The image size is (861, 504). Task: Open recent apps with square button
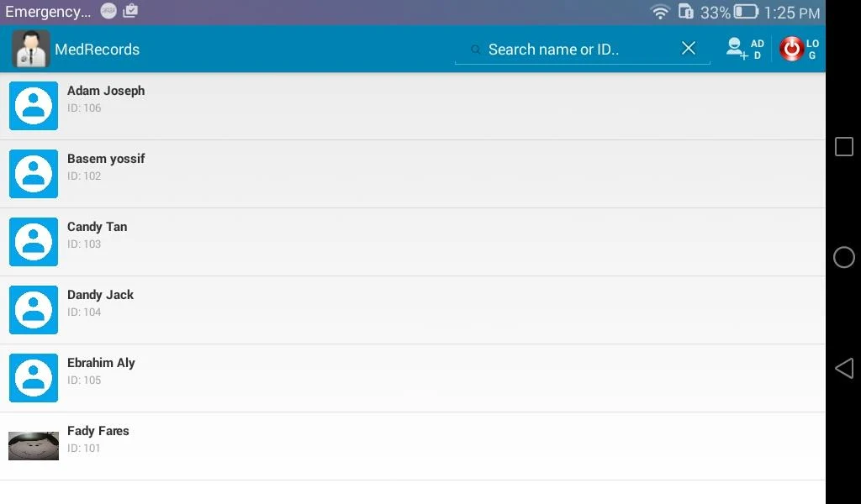(x=844, y=146)
